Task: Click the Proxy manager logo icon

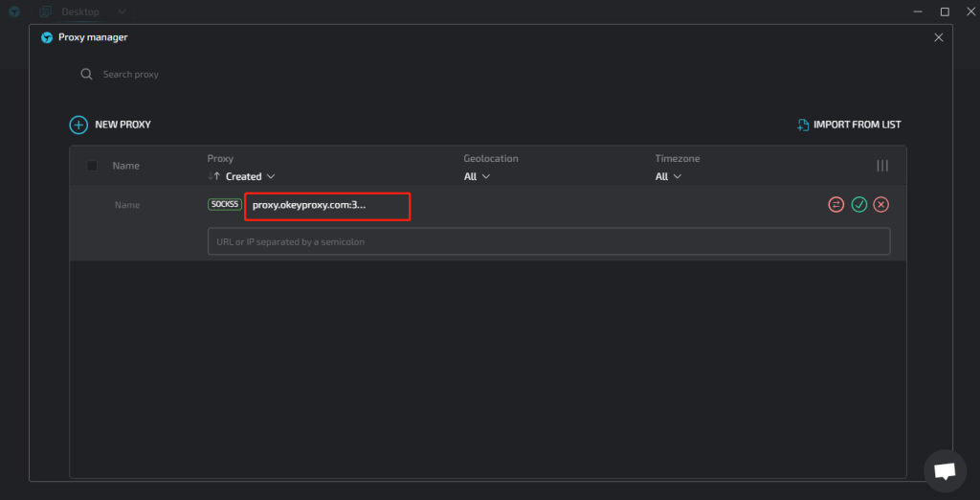Action: coord(47,37)
